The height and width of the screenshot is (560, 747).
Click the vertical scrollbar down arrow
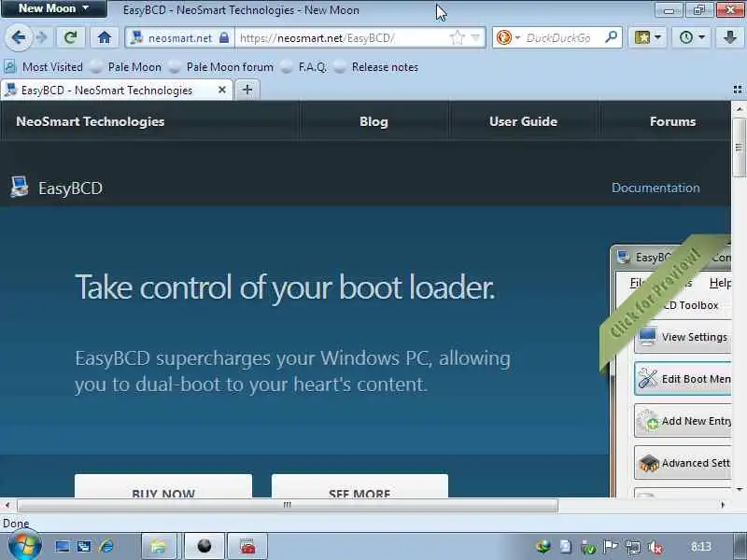[x=739, y=489]
